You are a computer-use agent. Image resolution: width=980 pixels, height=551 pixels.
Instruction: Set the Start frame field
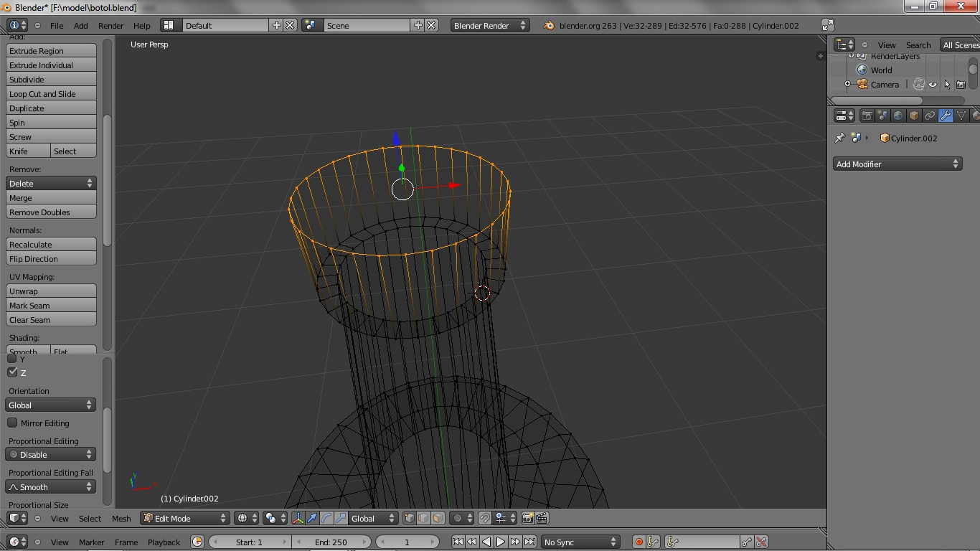coord(249,542)
